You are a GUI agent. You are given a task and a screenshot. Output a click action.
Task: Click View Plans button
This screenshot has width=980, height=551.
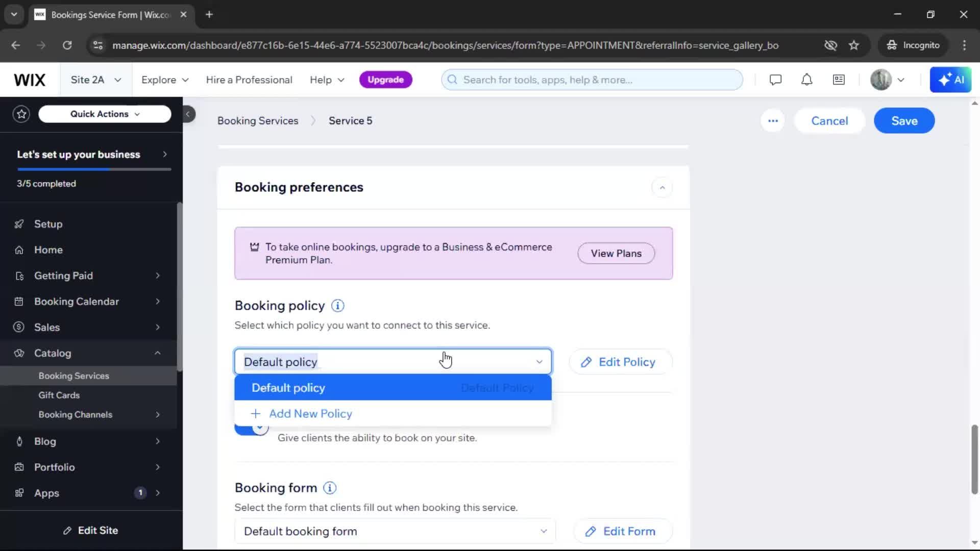point(616,254)
